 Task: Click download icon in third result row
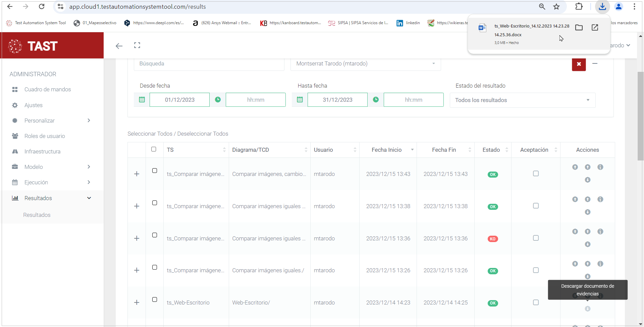pos(587,244)
